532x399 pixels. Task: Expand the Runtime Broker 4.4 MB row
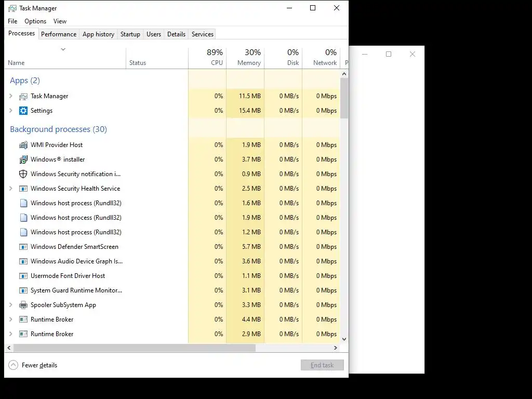coord(10,320)
